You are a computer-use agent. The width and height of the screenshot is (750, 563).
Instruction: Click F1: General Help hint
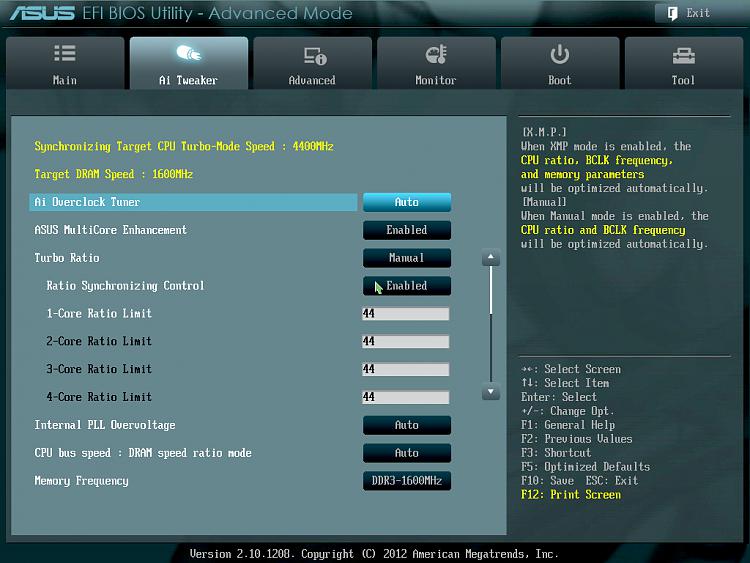coord(568,425)
